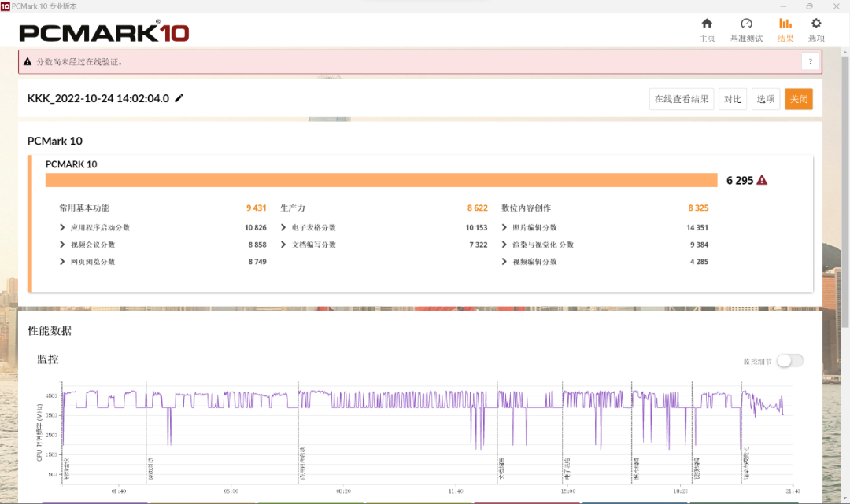Click the orange 关闭 button
850x504 pixels.
(799, 99)
